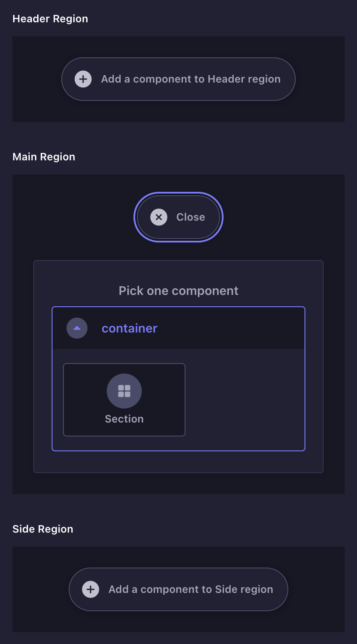Click the plus icon for Side region

point(91,589)
